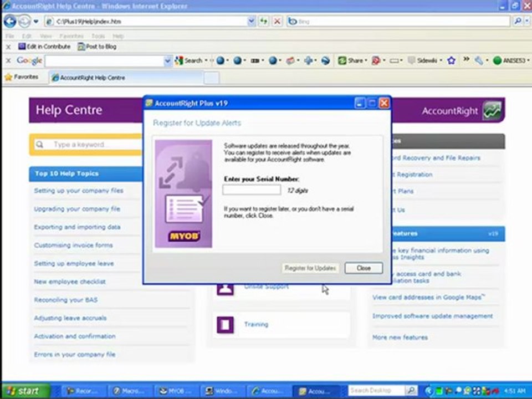Click the Favorites star icon

8,77
